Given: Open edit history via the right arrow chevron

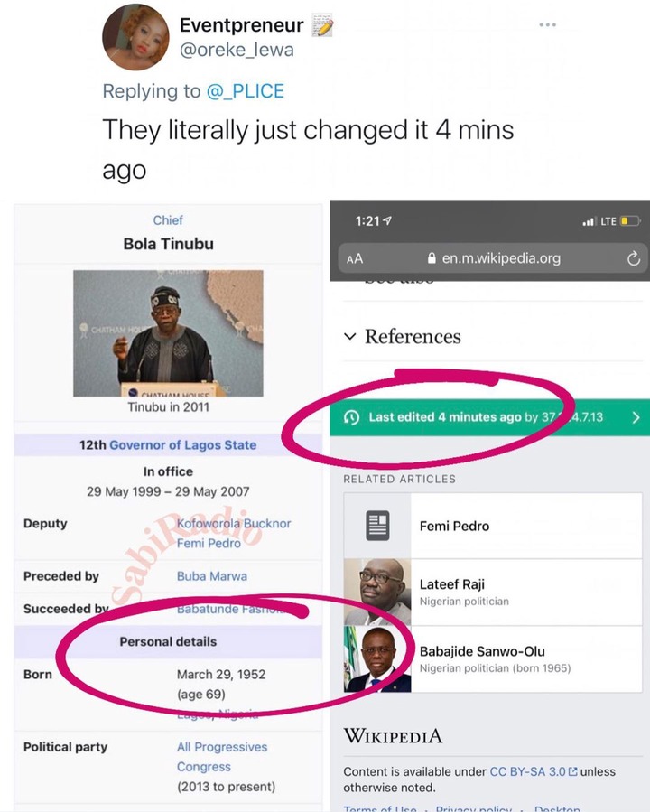Looking at the screenshot, I should point(636,417).
